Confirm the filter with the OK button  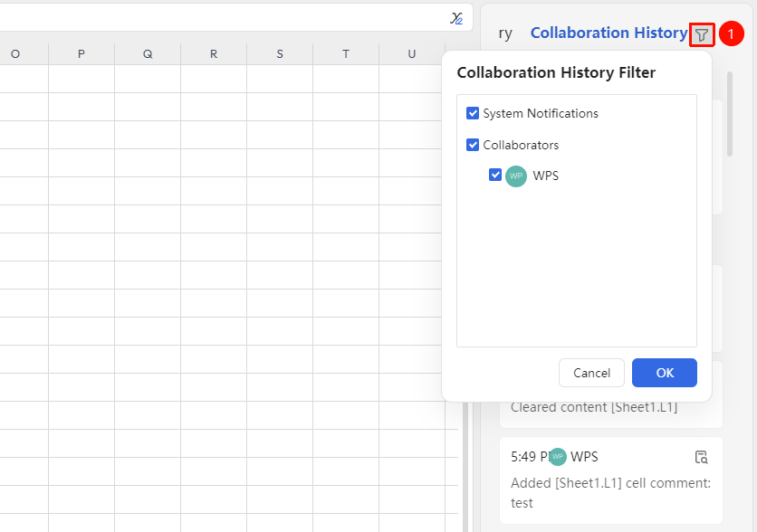tap(665, 373)
